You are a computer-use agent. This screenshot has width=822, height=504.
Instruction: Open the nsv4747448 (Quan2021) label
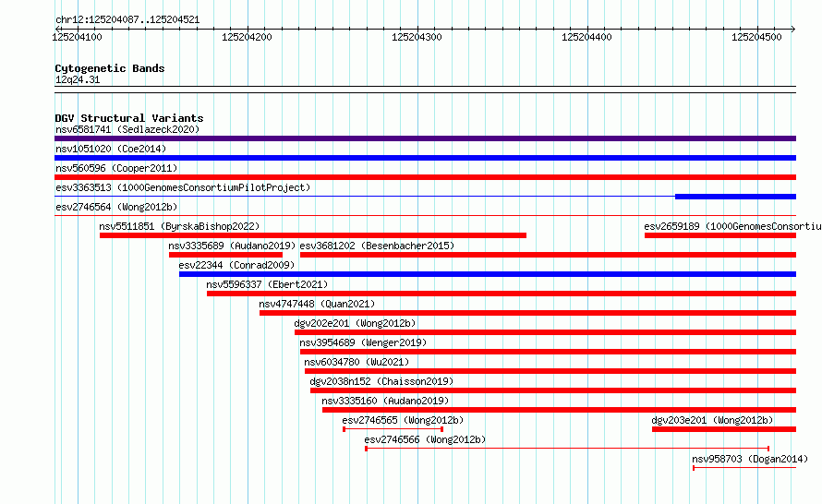pos(317,304)
